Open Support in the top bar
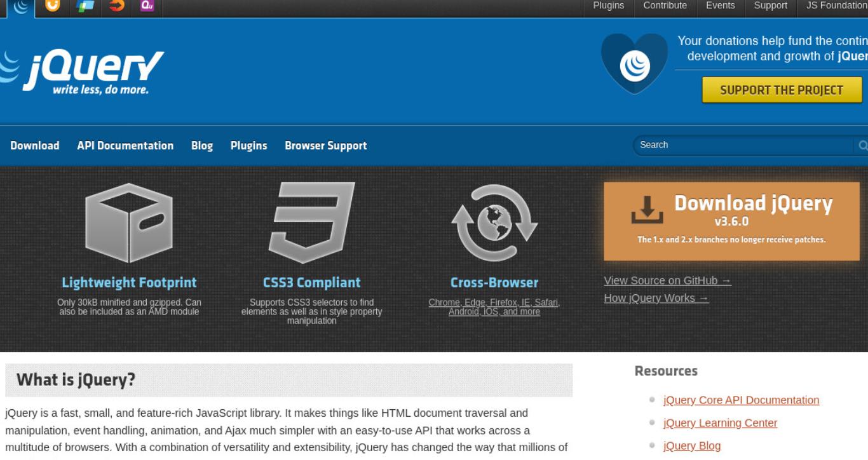This screenshot has height=460, width=868. coord(770,6)
